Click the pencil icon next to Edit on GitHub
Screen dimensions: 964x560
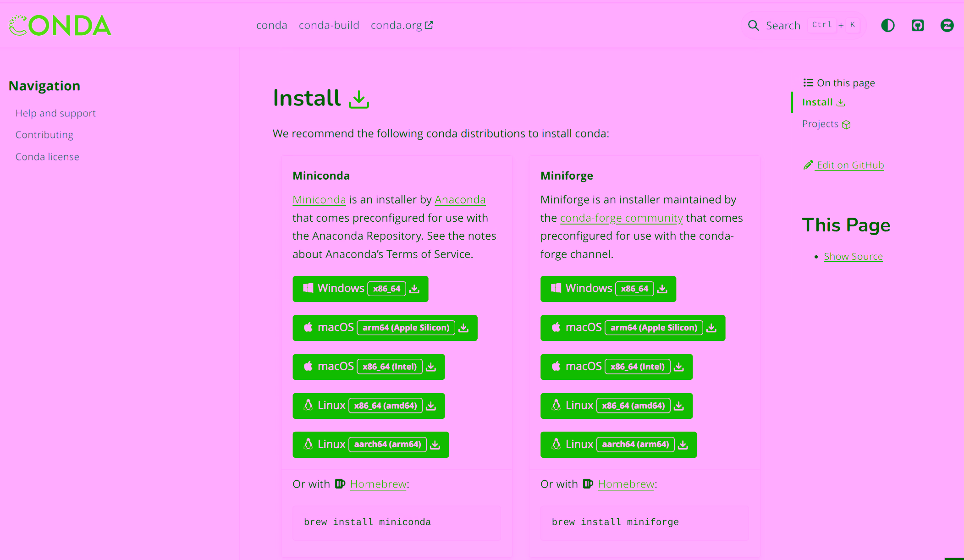point(808,165)
